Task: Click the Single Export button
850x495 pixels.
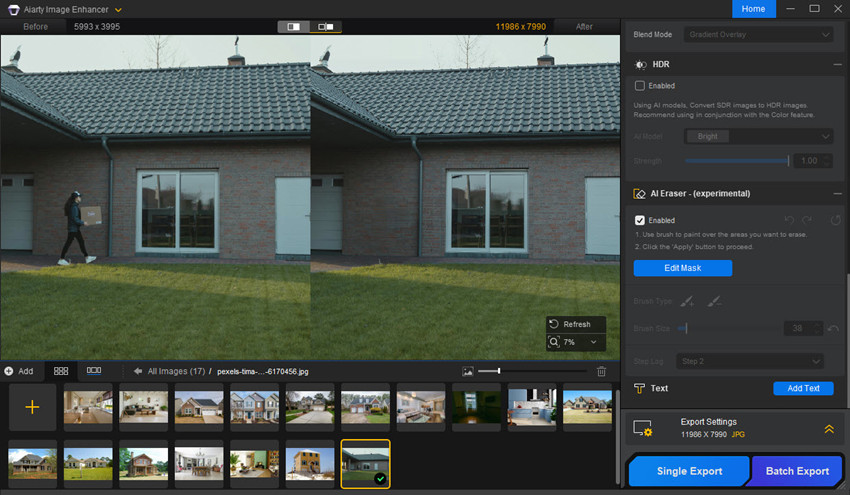Action: pyautogui.click(x=689, y=471)
